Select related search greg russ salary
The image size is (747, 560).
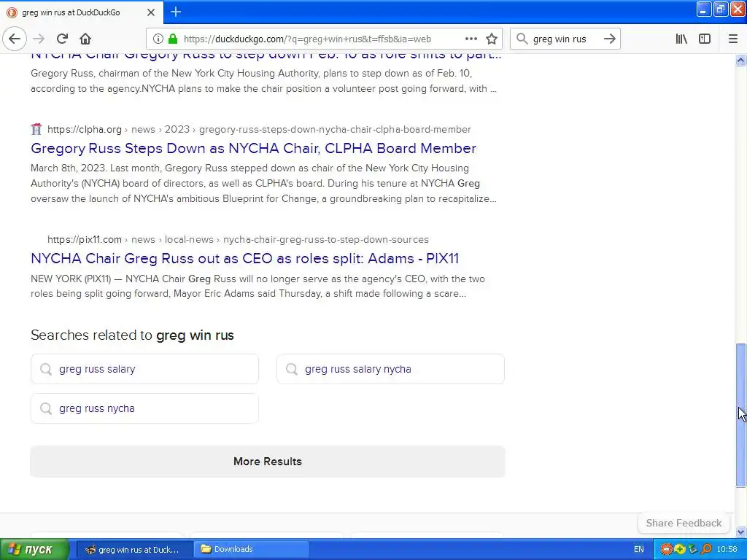point(145,369)
